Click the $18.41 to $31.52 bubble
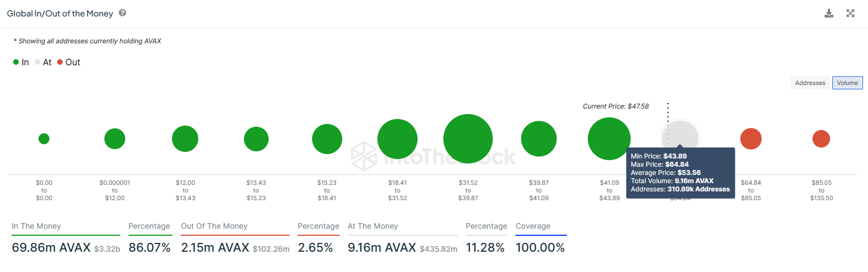868x272 pixels. point(397,139)
